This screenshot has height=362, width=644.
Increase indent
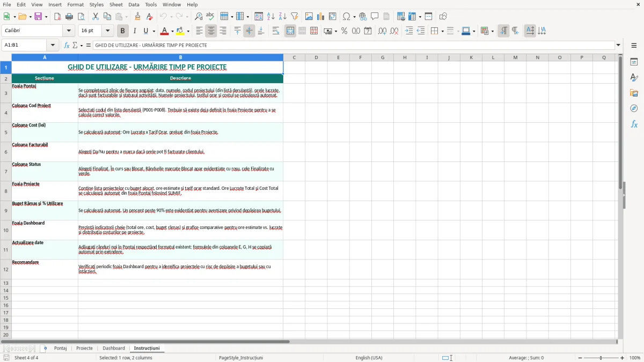pos(409,31)
